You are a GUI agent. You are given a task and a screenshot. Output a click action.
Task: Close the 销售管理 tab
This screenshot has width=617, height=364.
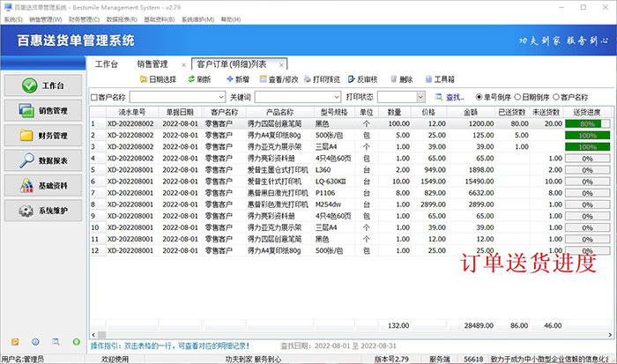[183, 65]
